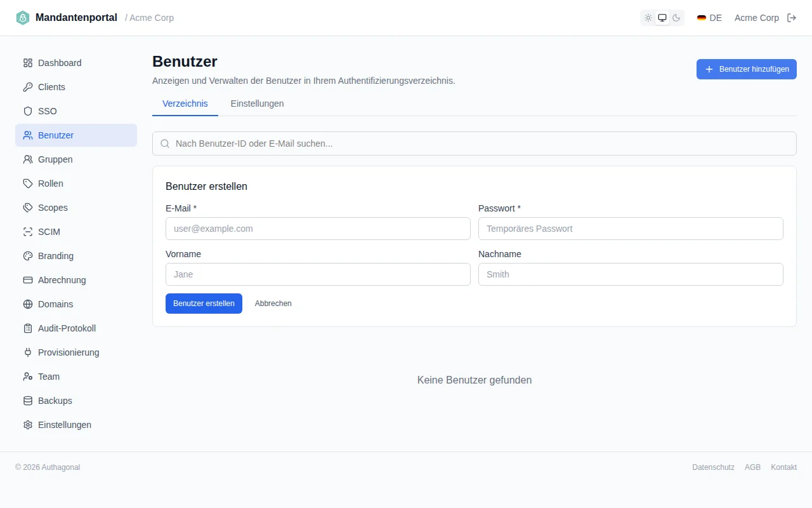The image size is (812, 508).
Task: Click the Gruppen sidebar icon
Action: pos(28,159)
